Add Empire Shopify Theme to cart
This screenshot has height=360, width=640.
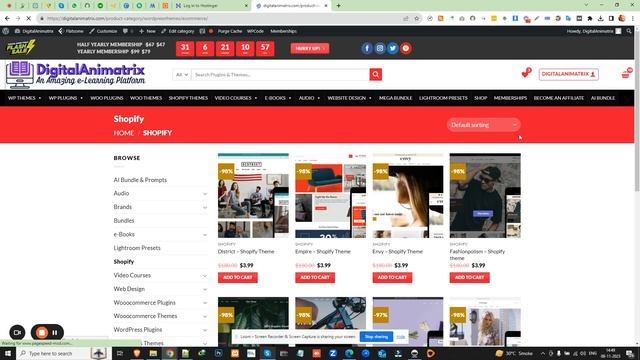pos(315,277)
